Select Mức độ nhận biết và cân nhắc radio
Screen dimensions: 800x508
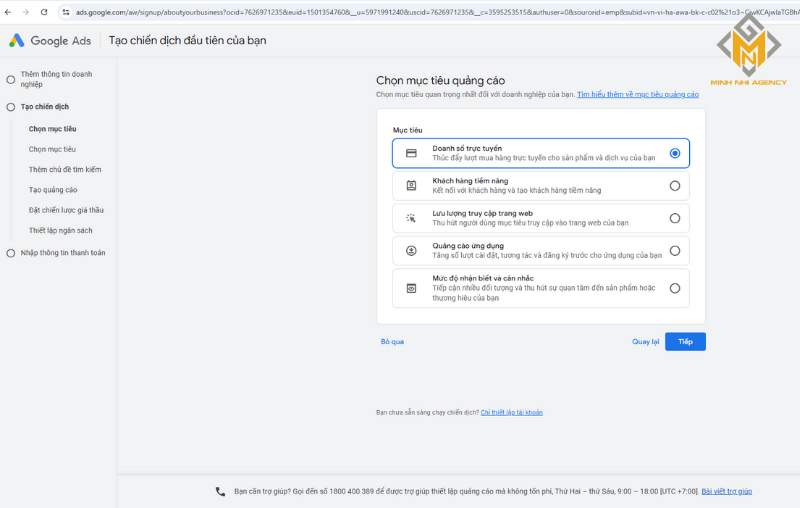pos(674,288)
